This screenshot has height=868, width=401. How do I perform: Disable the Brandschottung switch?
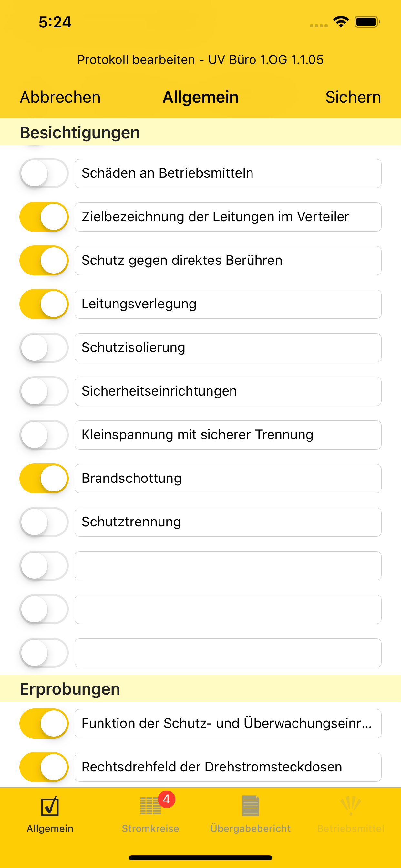44,478
